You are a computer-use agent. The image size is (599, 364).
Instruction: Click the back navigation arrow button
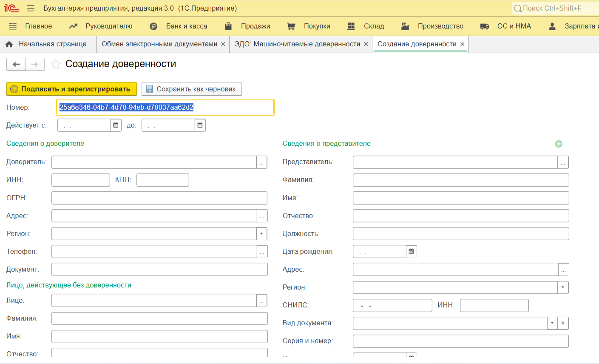(x=16, y=64)
